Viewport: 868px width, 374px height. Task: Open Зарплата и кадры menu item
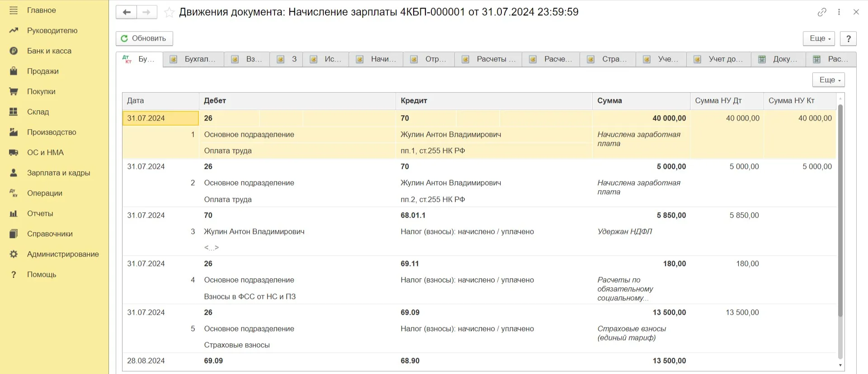click(58, 173)
